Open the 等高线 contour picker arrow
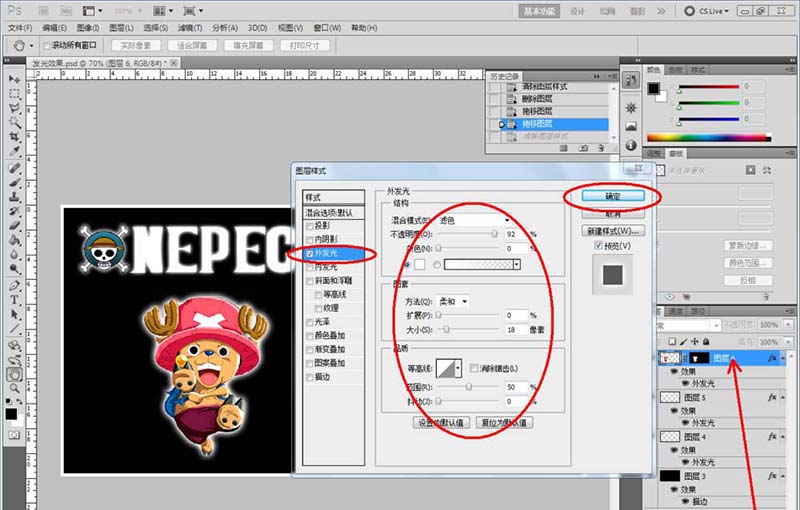Viewport: 800px width, 510px height. coord(458,368)
